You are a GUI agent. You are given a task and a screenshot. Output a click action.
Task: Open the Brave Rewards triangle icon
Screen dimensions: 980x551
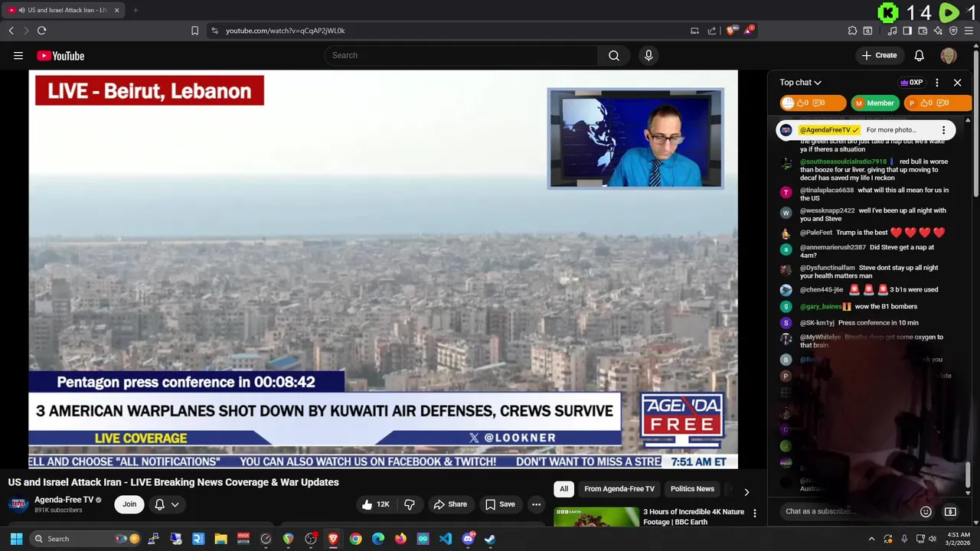(749, 31)
